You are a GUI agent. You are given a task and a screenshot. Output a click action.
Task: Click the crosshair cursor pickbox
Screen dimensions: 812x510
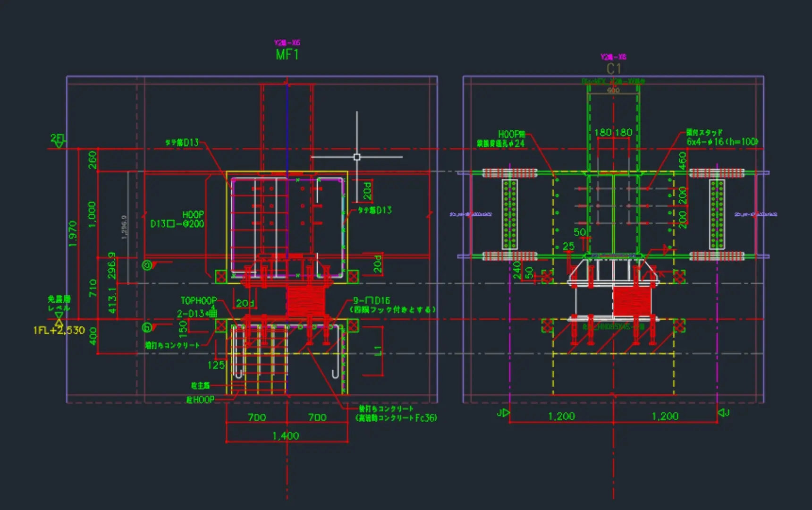(357, 157)
